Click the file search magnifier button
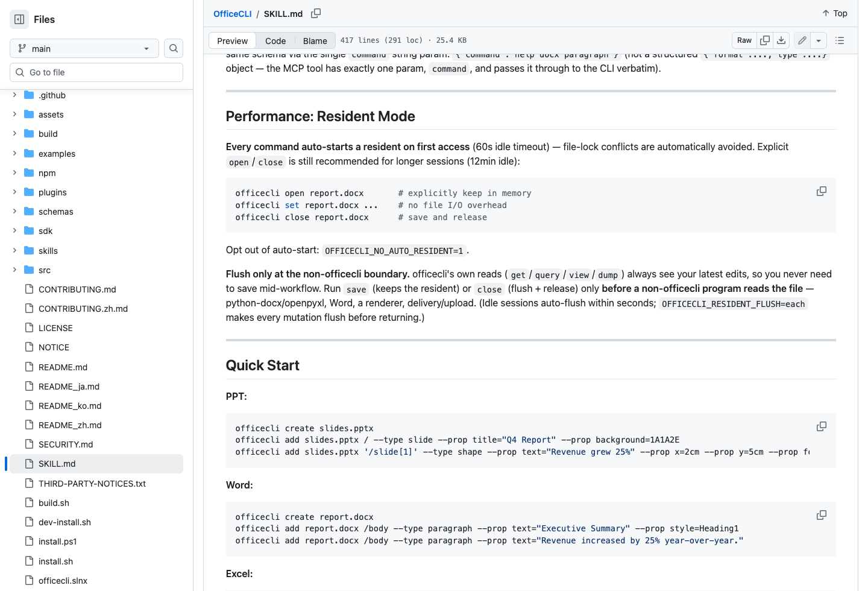Screen dimensions: 868x591 point(174,48)
